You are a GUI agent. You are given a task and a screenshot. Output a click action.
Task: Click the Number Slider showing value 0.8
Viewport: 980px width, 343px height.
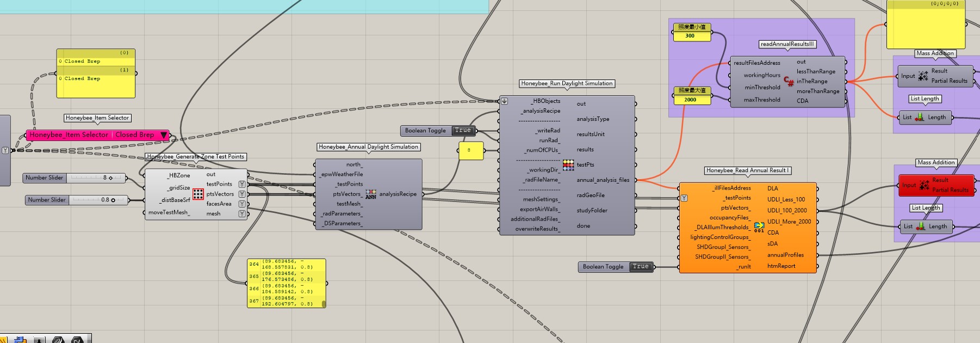pos(76,200)
